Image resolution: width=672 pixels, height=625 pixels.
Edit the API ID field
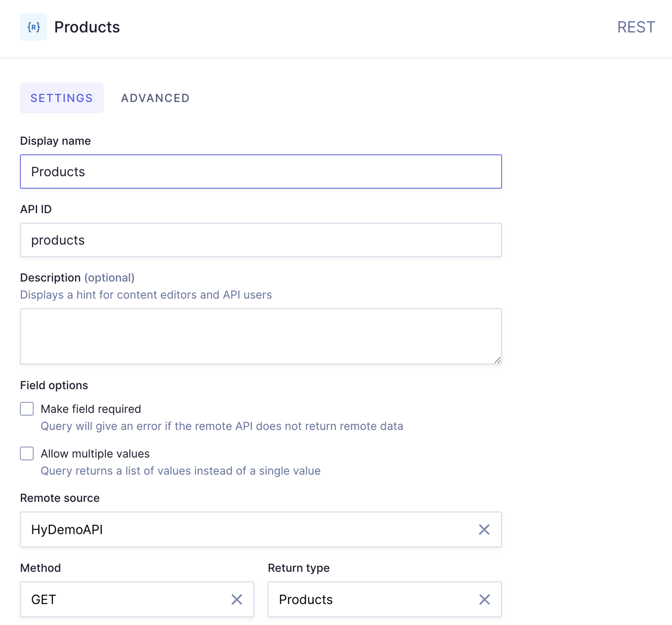pos(261,240)
